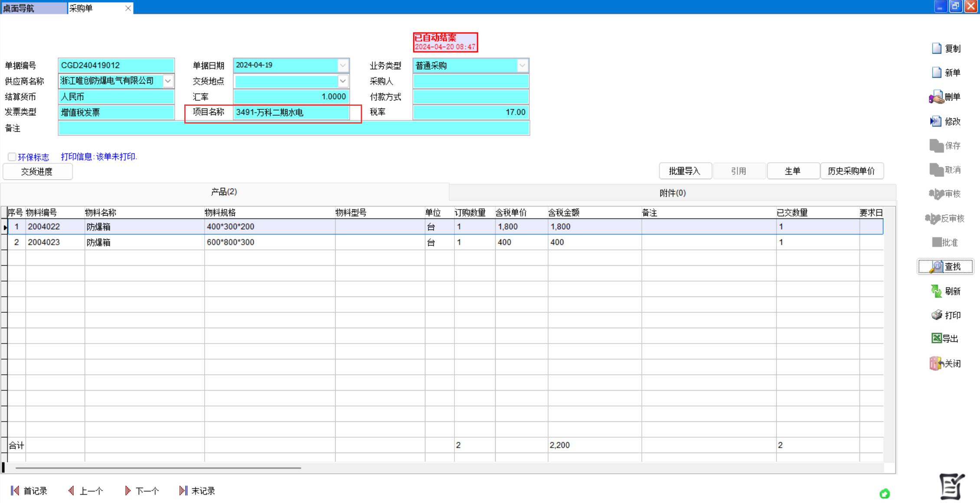
Task: Open the 单据日期 date dropdown
Action: click(343, 65)
